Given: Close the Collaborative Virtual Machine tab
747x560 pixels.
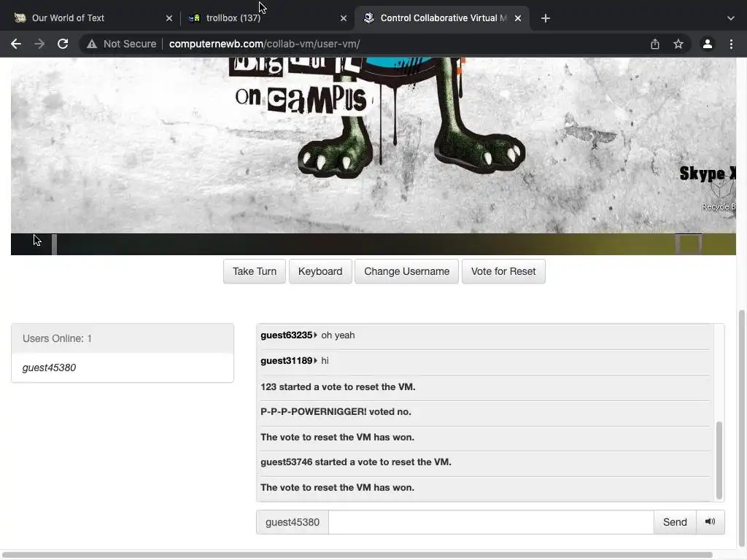Looking at the screenshot, I should [x=518, y=18].
